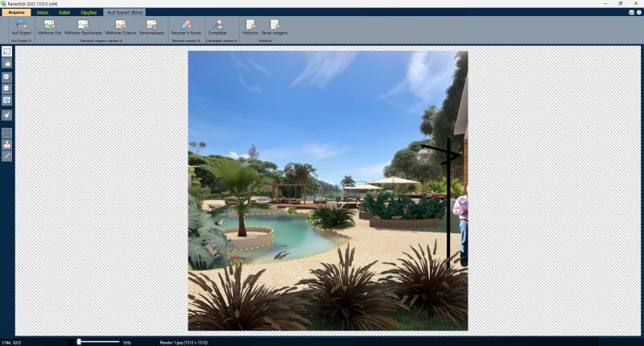This screenshot has width=644, height=346.
Task: Open the Arquivo menu
Action: click(x=17, y=13)
